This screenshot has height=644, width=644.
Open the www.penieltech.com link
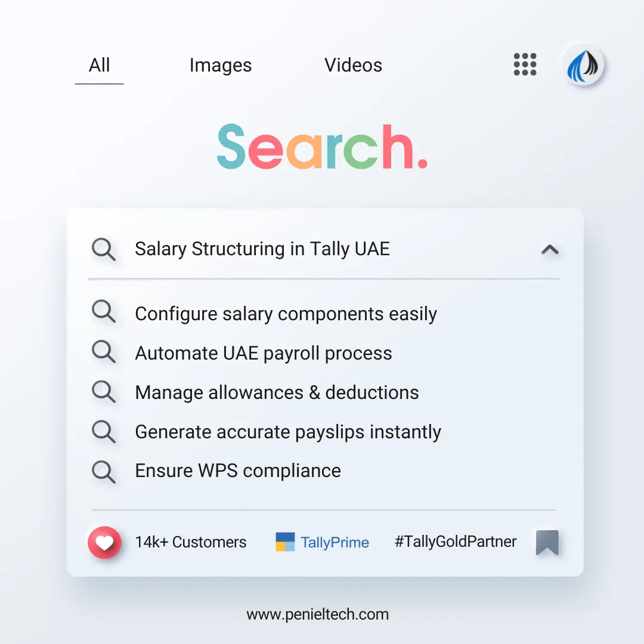click(317, 614)
